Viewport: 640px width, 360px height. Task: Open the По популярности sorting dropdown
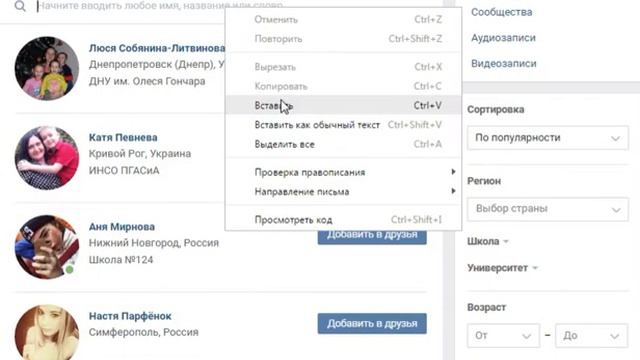click(548, 138)
